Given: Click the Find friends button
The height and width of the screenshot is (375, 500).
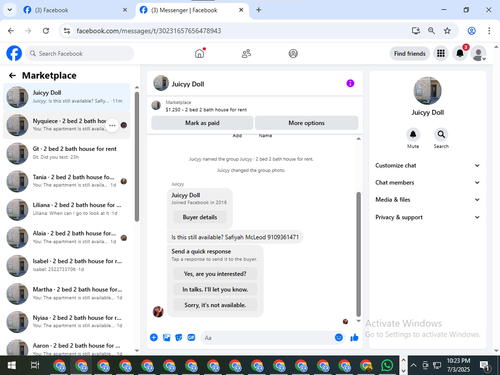Looking at the screenshot, I should tap(410, 53).
